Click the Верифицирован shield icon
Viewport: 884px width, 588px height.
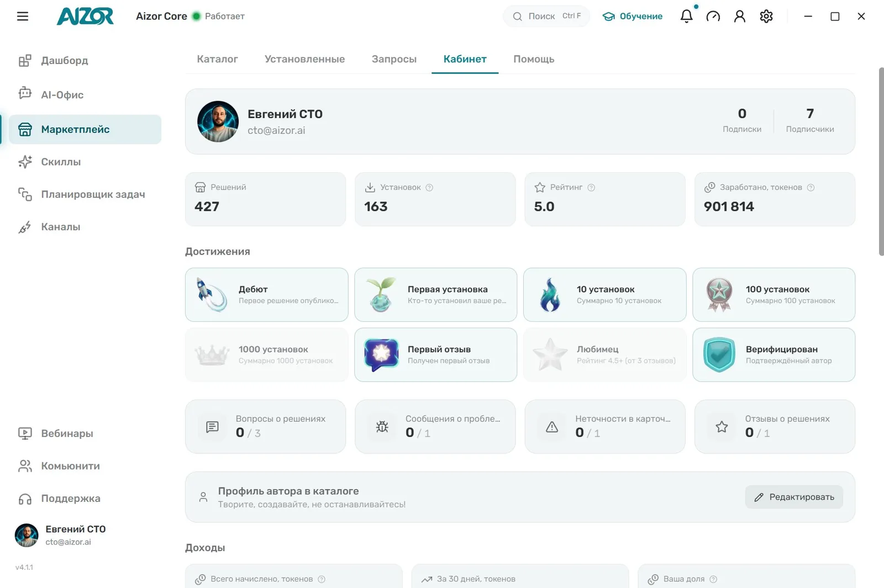(x=719, y=354)
